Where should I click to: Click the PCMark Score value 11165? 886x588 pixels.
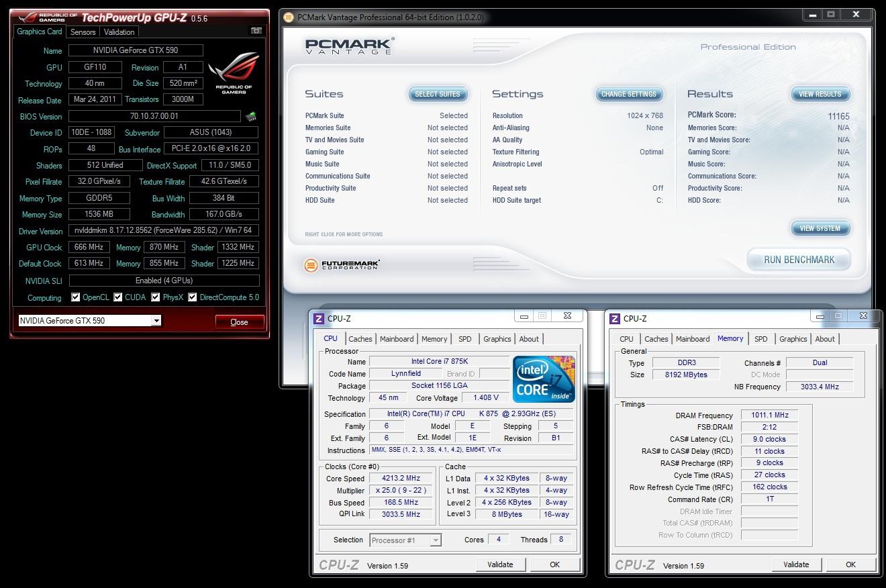(838, 116)
